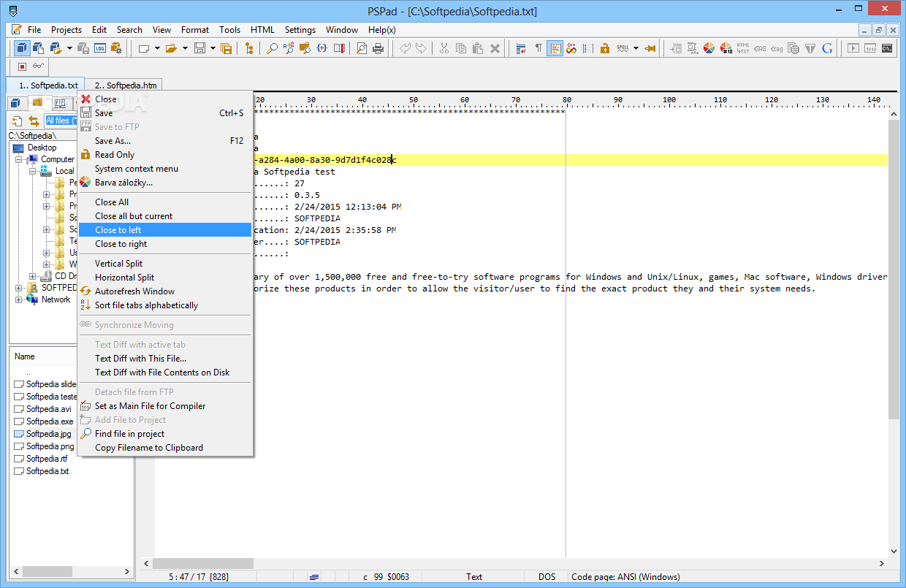Click the Print preview toolbar icon
906x588 pixels.
tap(361, 48)
